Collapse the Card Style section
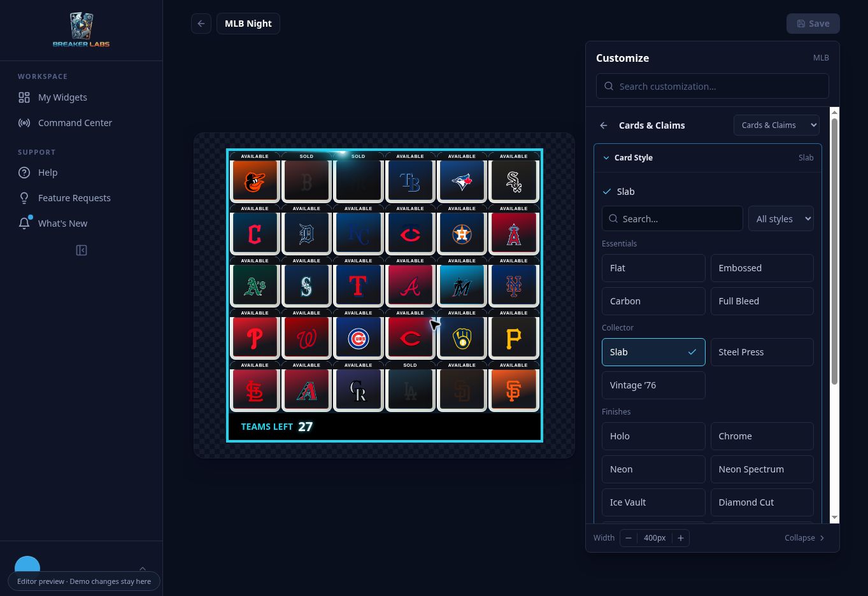 tap(708, 158)
